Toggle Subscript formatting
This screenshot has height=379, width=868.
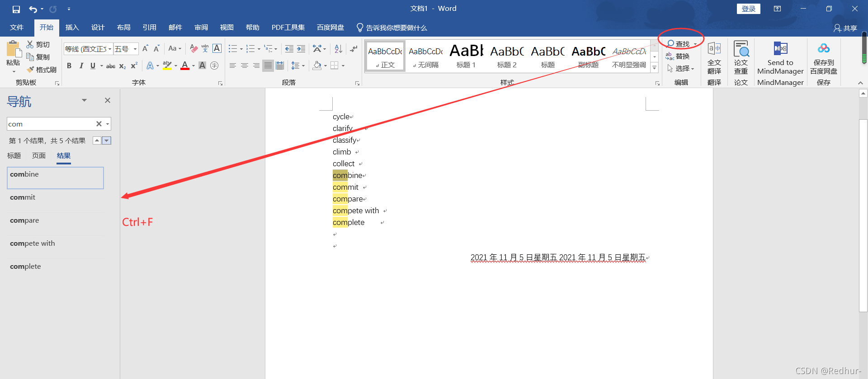123,66
